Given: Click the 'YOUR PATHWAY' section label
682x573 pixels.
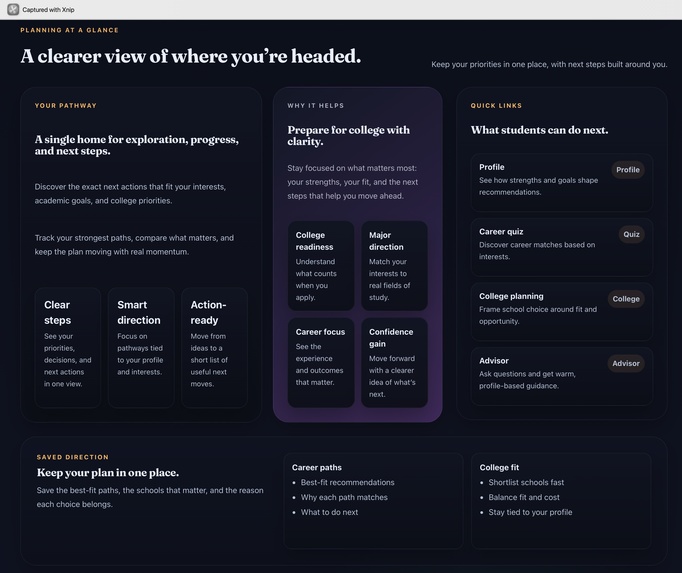Looking at the screenshot, I should coord(66,106).
